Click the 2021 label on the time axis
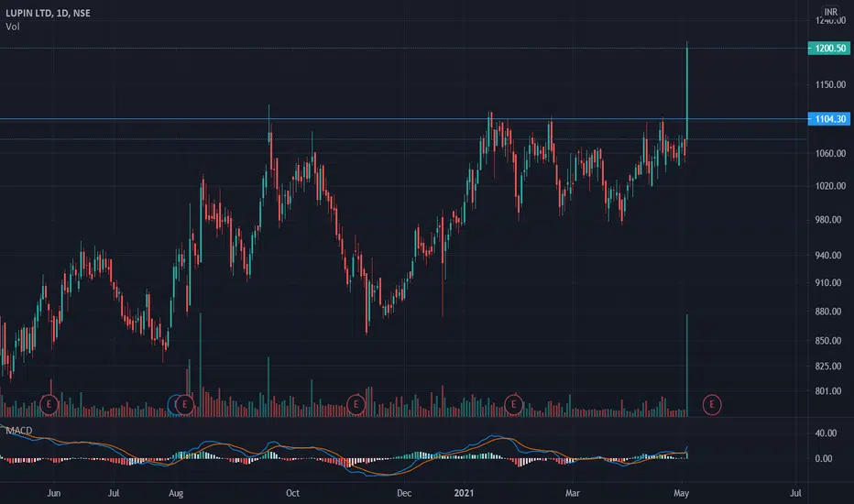 [x=464, y=493]
